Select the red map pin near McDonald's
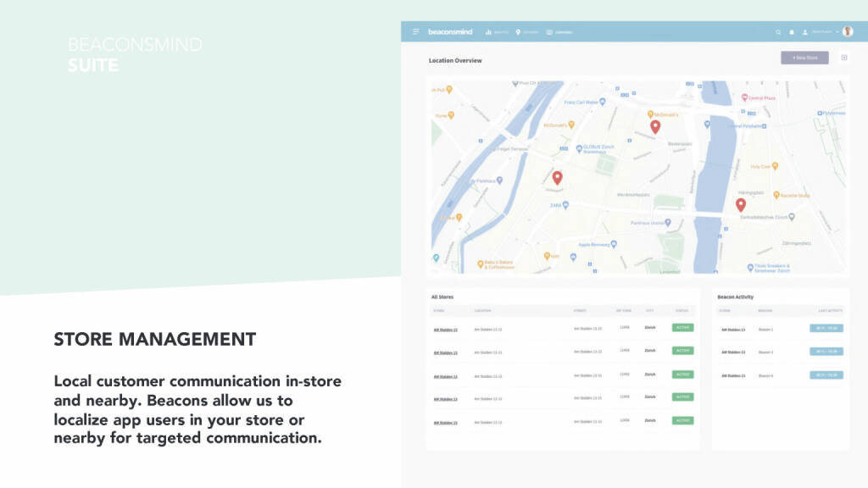Screen dimensions: 868x488 (x=655, y=126)
